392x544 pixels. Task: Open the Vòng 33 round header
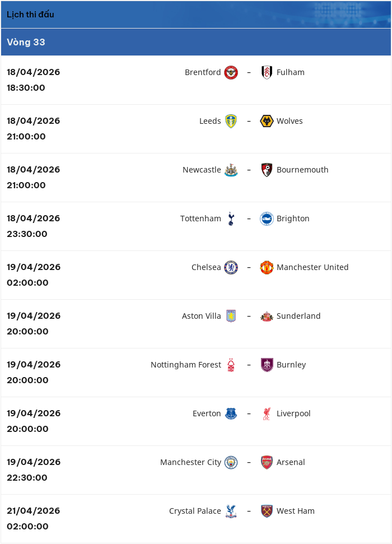click(x=196, y=42)
